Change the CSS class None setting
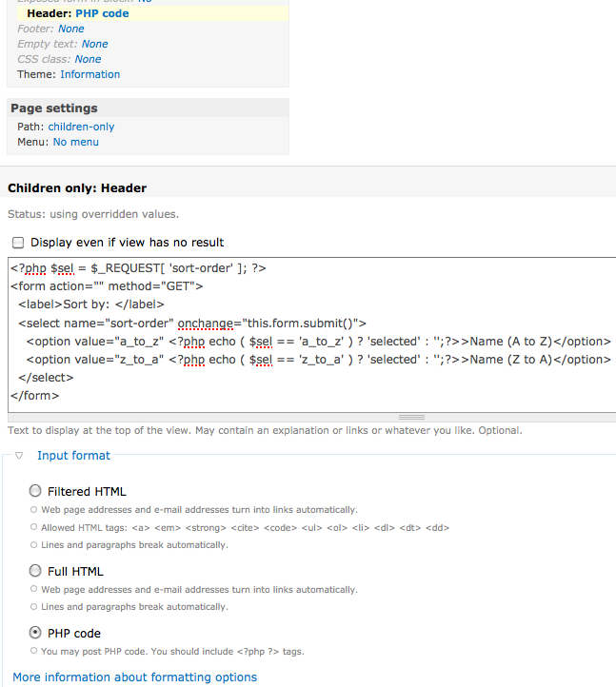Image resolution: width=616 pixels, height=687 pixels. pyautogui.click(x=88, y=59)
